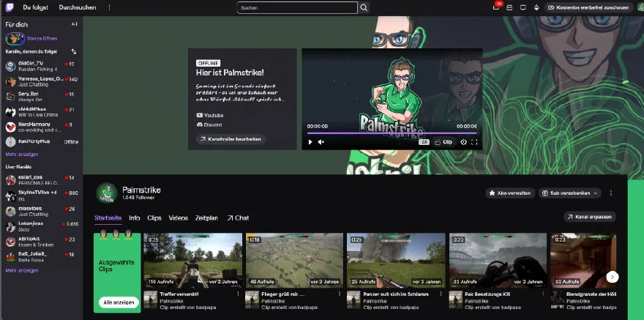Open Flieger grüß mir clip thumbnail
Image resolution: width=644 pixels, height=320 pixels.
coord(294,261)
